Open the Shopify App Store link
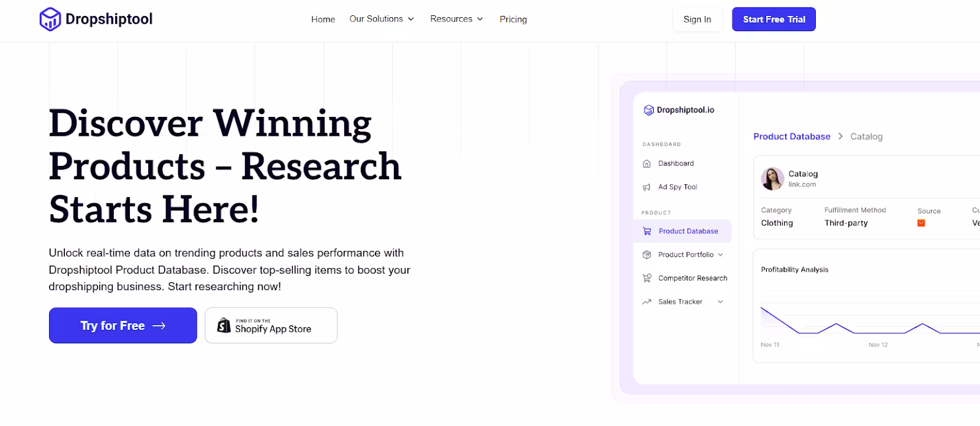 click(x=271, y=326)
